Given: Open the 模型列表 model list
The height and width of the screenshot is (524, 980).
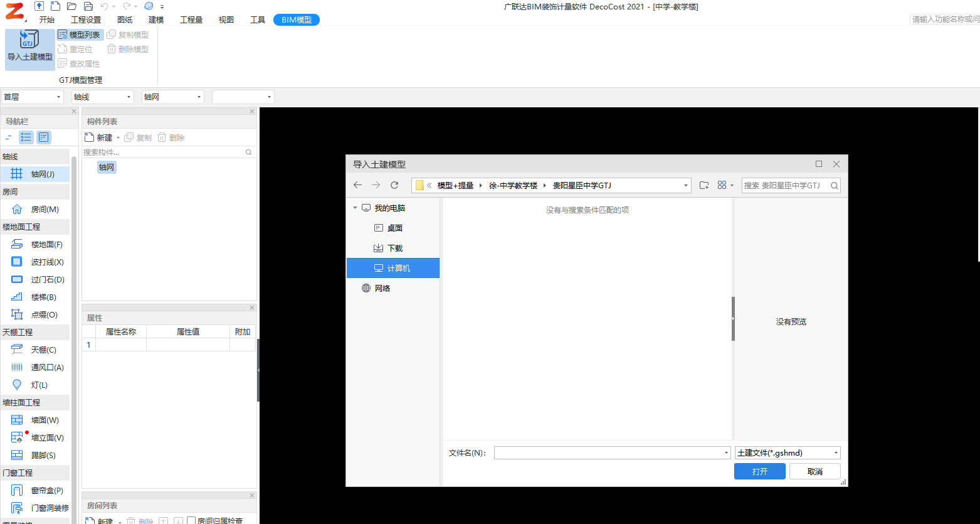Looking at the screenshot, I should point(79,35).
